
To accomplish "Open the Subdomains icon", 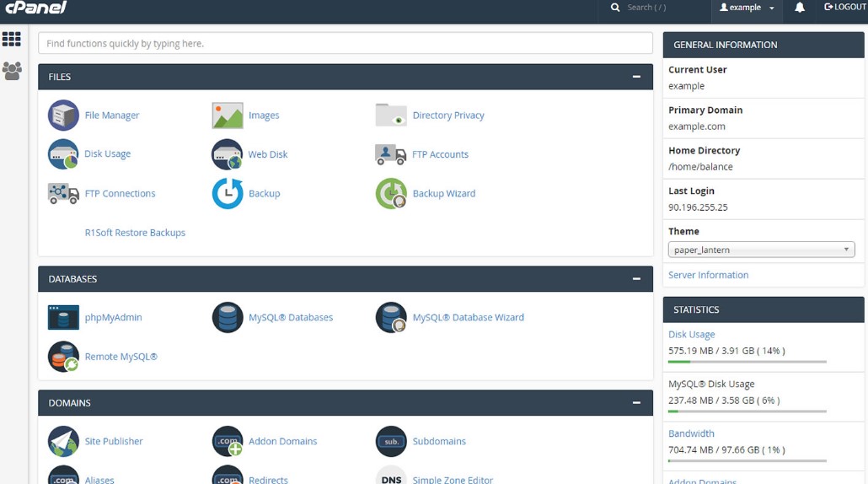I will (x=391, y=441).
